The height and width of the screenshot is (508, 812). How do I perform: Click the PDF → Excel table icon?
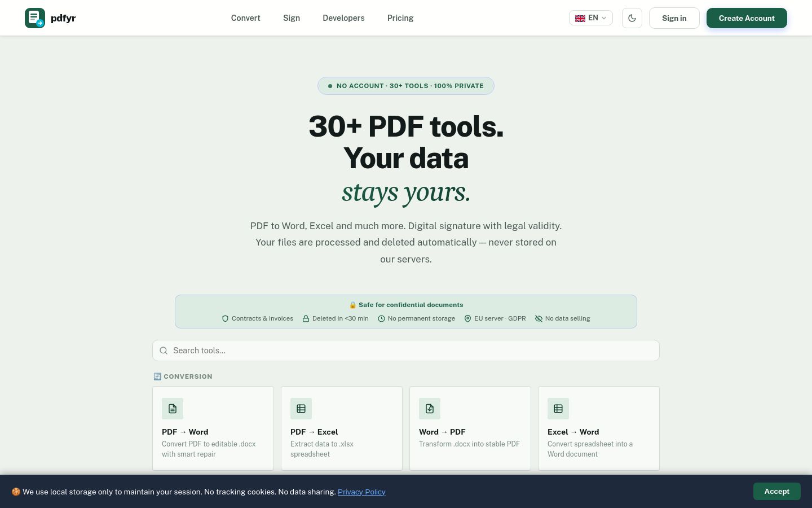point(301,409)
